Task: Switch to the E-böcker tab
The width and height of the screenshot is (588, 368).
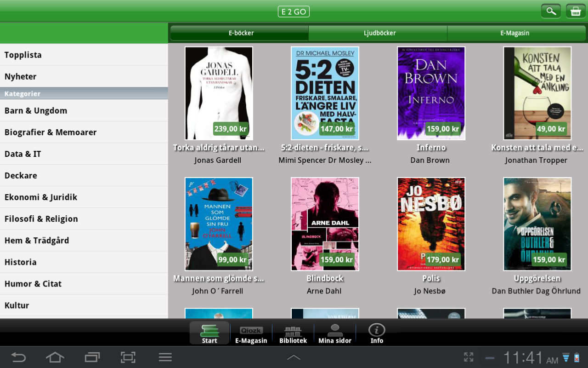Action: click(x=239, y=33)
